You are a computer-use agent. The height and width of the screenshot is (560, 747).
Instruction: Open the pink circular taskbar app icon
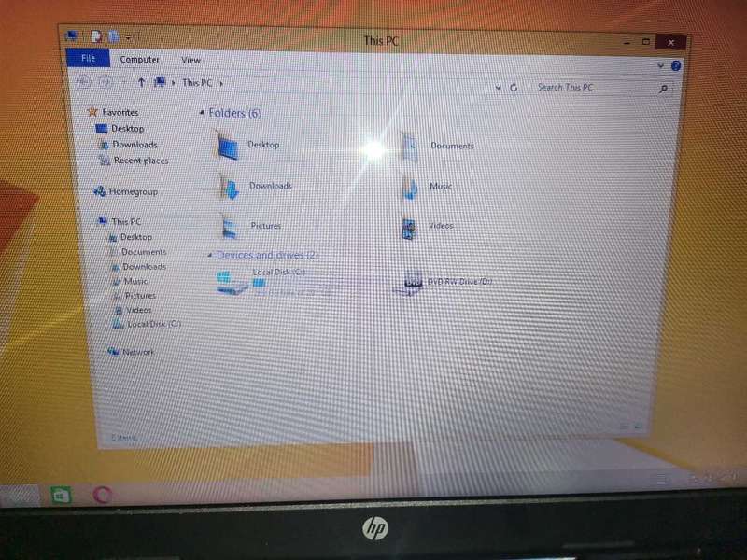click(x=102, y=495)
